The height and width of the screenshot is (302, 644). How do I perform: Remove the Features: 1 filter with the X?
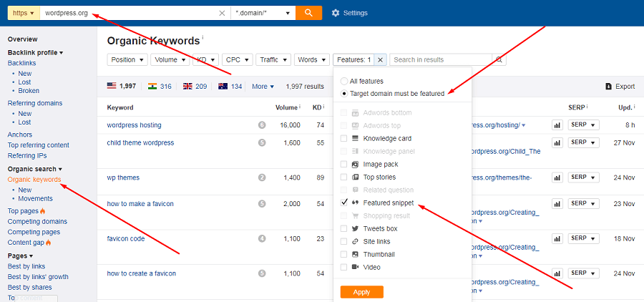click(381, 59)
